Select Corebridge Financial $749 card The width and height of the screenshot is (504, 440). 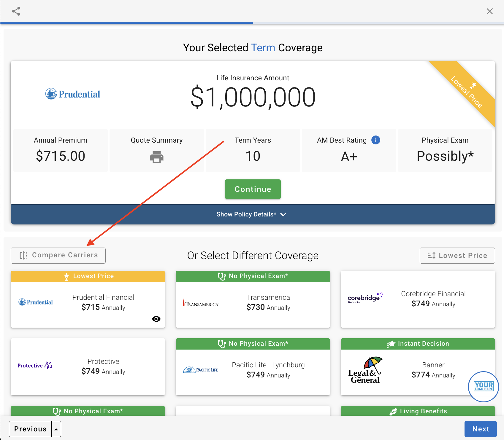click(x=418, y=299)
